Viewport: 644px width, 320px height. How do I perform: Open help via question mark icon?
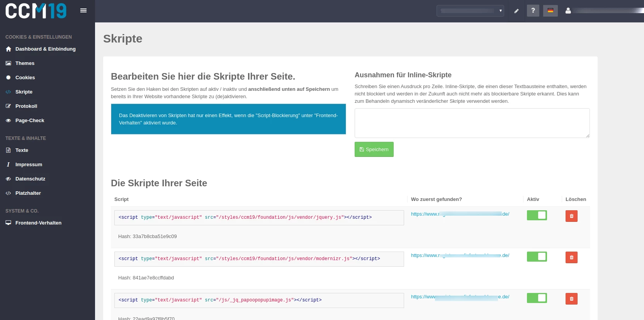(533, 10)
